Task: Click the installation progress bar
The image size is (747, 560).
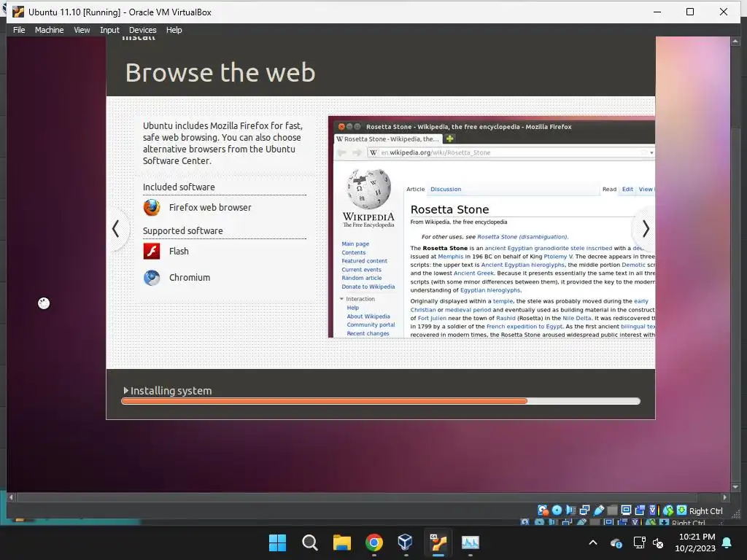Action: click(381, 402)
